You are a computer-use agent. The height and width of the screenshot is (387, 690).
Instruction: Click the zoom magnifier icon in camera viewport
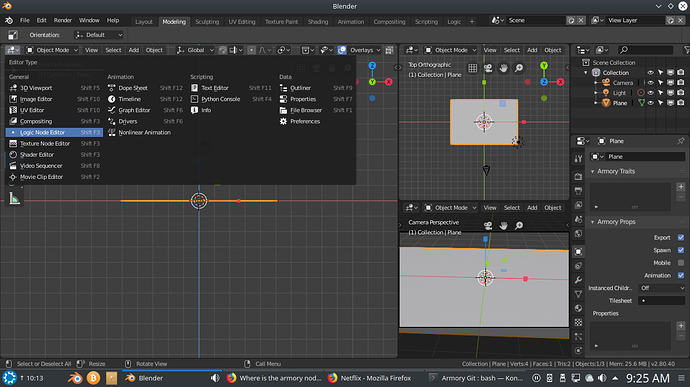(519, 225)
